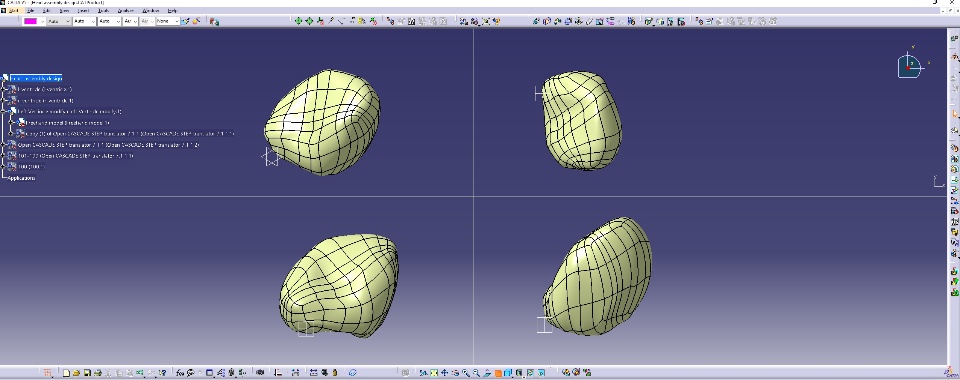The width and height of the screenshot is (960, 380).
Task: Click the compass in the top-right viewport
Action: point(910,65)
